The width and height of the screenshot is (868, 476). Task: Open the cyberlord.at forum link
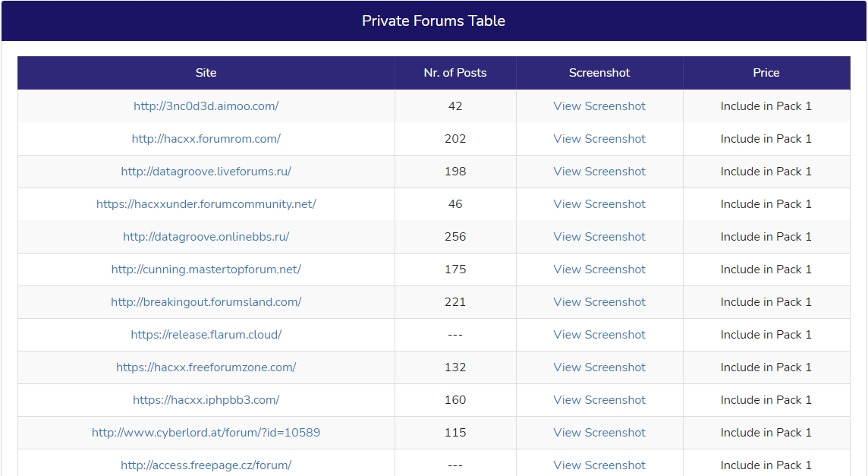click(x=206, y=433)
